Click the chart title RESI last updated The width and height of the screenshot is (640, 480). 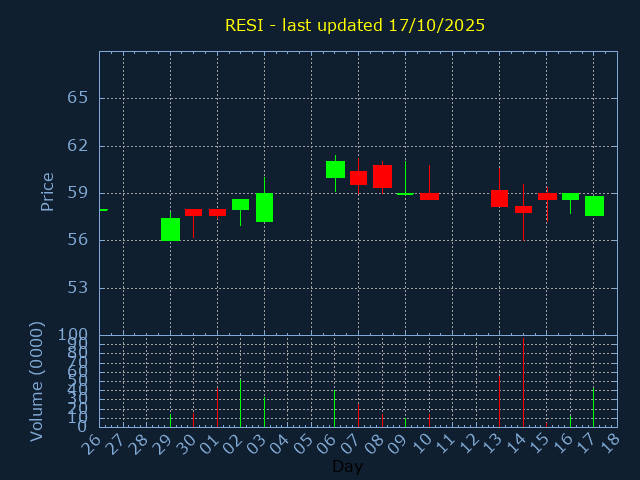[355, 25]
